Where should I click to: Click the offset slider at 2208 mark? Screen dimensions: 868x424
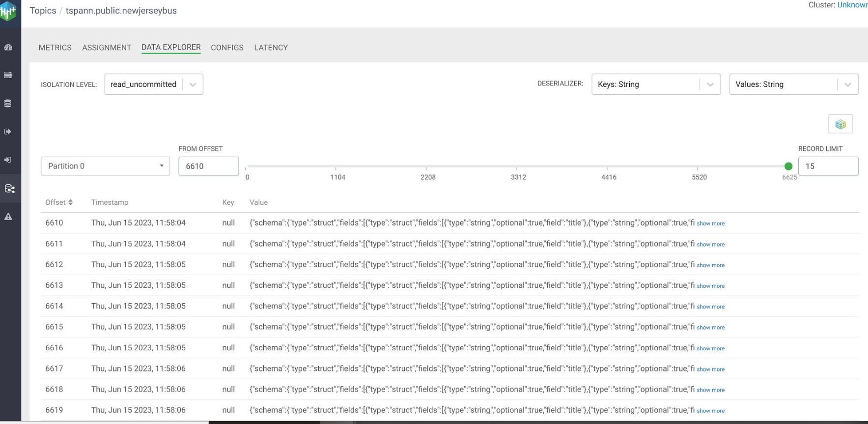[426, 167]
